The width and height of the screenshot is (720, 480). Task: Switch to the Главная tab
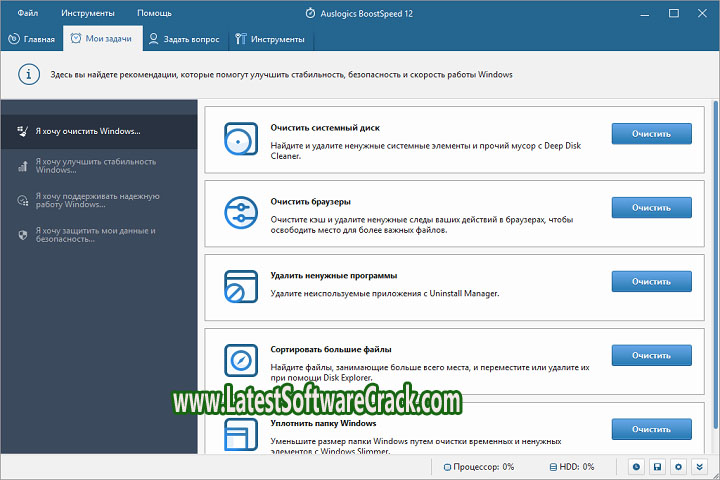[x=32, y=40]
